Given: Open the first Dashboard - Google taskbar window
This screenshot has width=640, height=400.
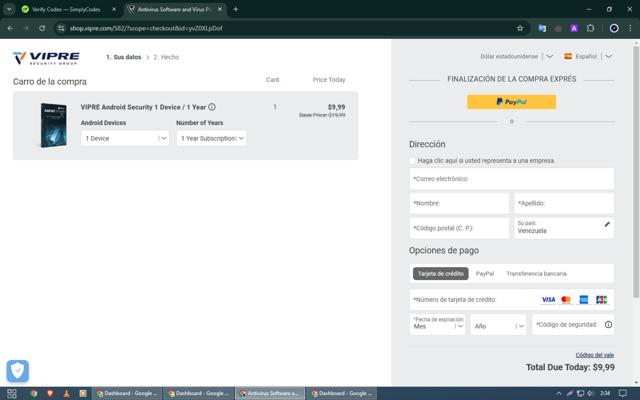Looking at the screenshot, I should coord(127,393).
